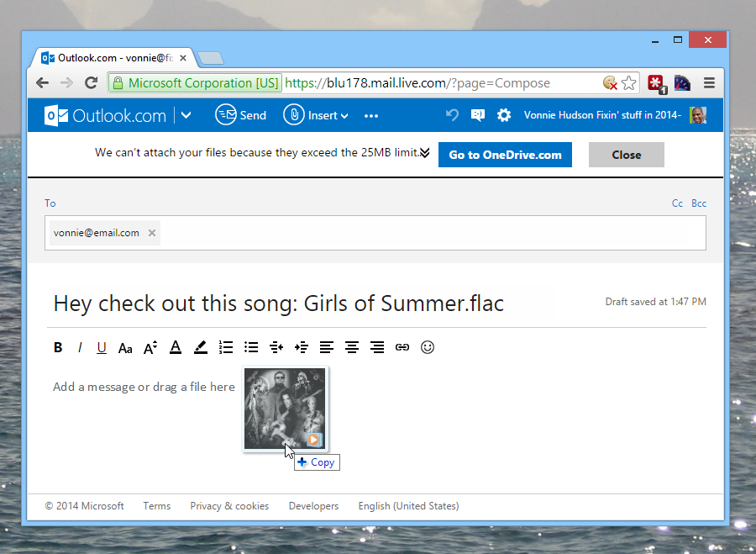
Task: Send the email message
Action: pos(240,115)
